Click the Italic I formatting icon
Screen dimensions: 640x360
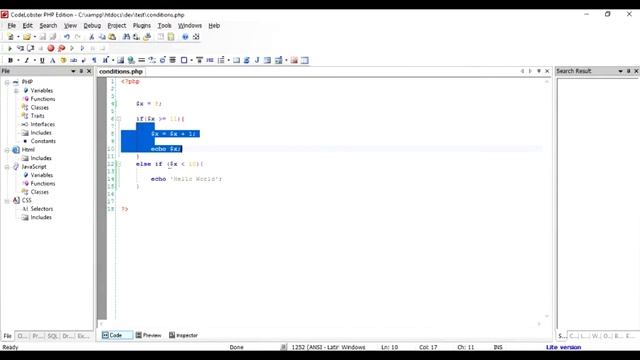(x=27, y=60)
